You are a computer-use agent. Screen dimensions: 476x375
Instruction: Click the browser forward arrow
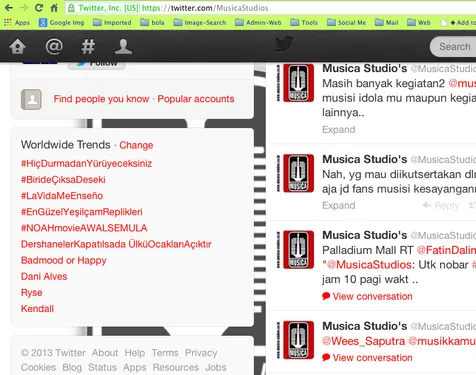pos(24,8)
